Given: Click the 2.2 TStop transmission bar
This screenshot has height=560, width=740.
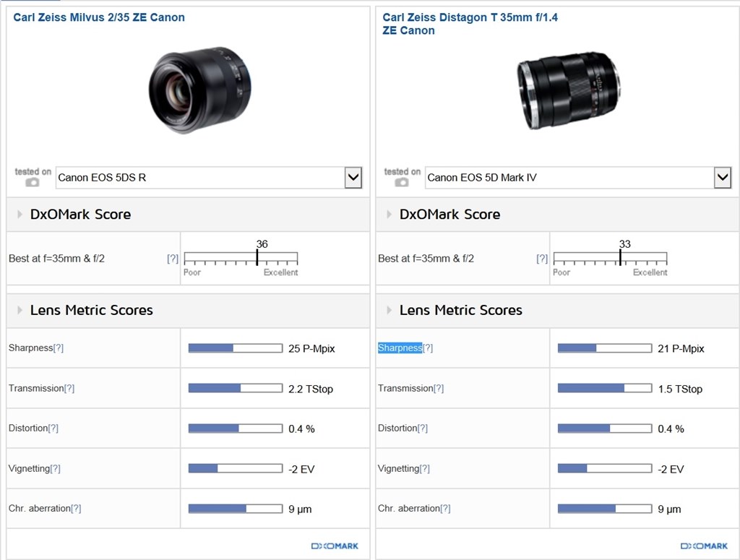Looking at the screenshot, I should 236,388.
